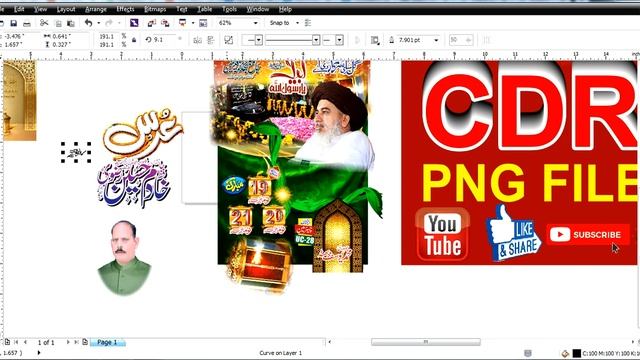
Task: Go to last page arrow in navigator
Action: click(x=76, y=342)
